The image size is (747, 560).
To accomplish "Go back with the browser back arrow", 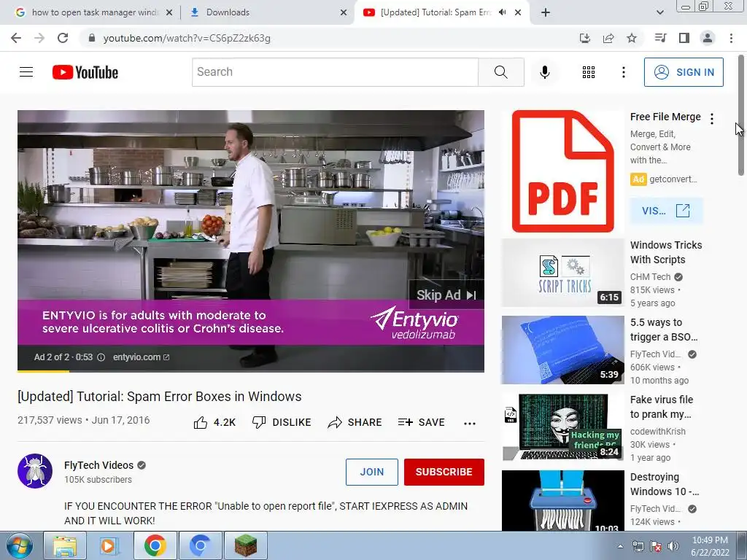I will tap(16, 38).
